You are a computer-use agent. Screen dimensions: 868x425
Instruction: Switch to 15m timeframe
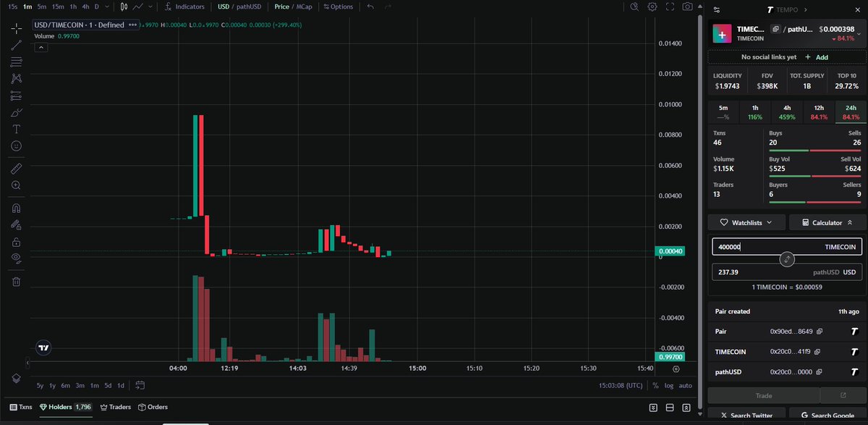pos(57,7)
